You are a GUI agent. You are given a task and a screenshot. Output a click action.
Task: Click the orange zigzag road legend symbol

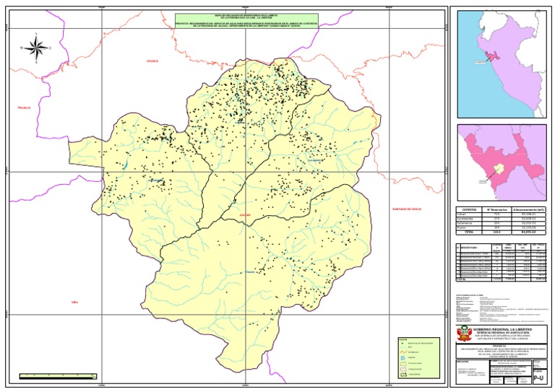click(x=403, y=352)
